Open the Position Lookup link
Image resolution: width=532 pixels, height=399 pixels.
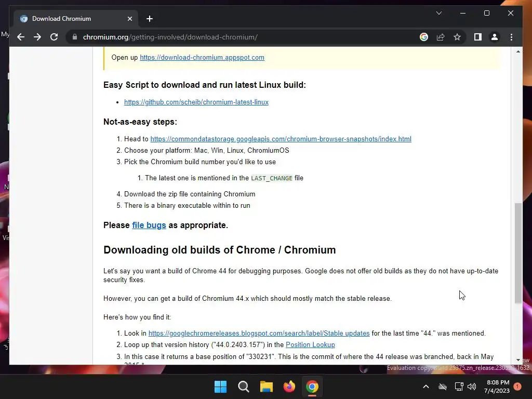310,345
